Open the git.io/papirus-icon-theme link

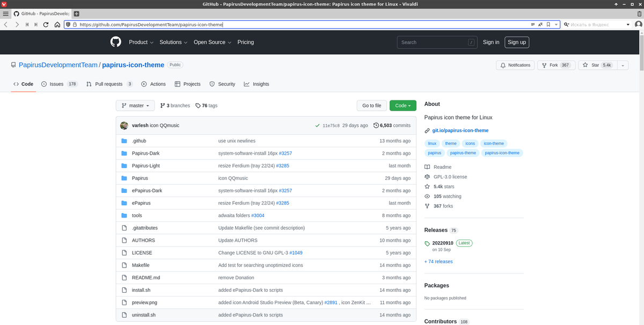point(460,131)
